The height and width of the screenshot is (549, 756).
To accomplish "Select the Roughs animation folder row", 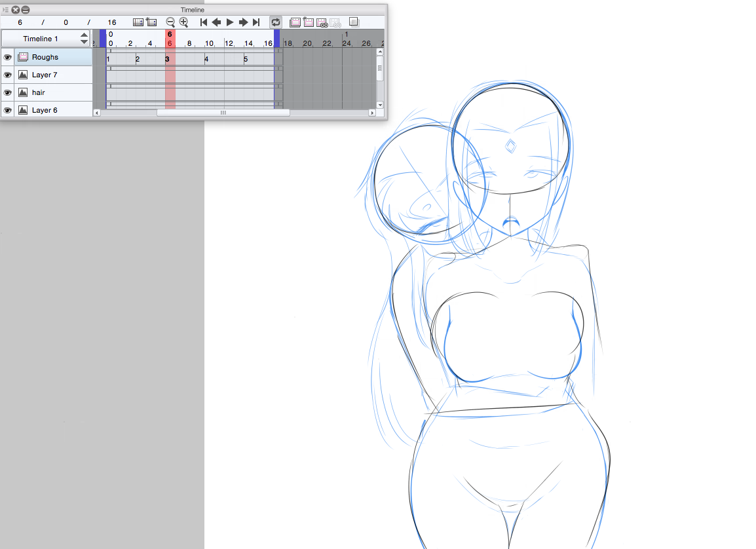I will [53, 57].
